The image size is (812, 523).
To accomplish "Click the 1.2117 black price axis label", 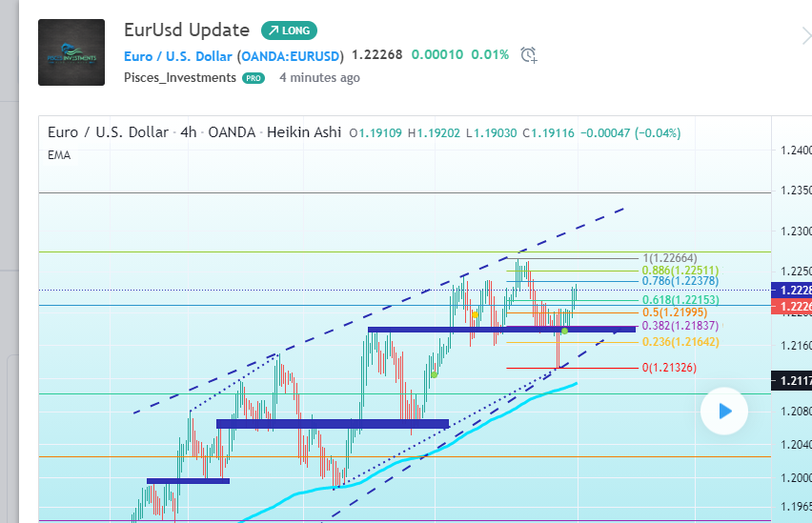I will click(x=792, y=381).
